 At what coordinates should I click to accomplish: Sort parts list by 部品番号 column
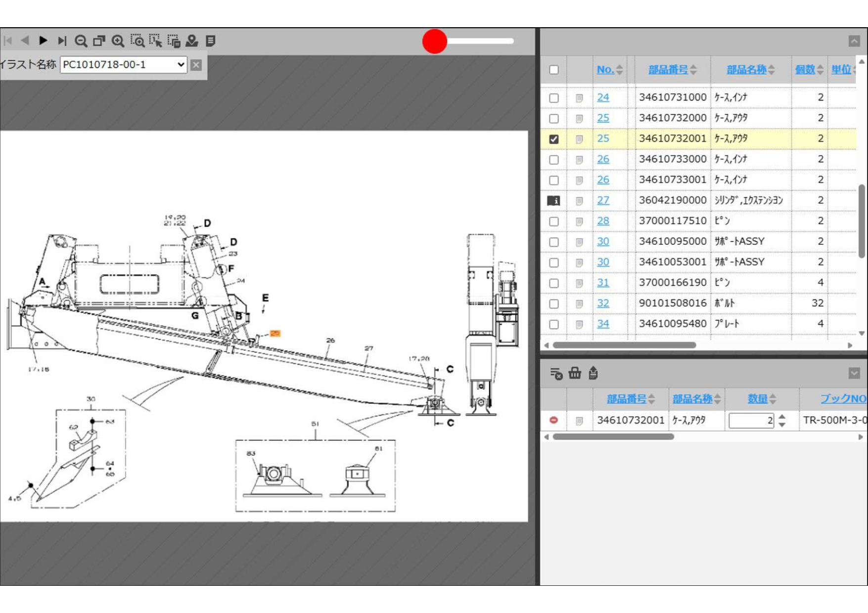(x=668, y=70)
